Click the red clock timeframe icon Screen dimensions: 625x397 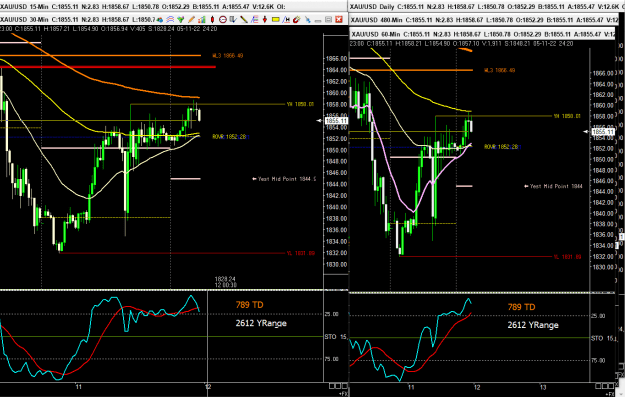223,20
